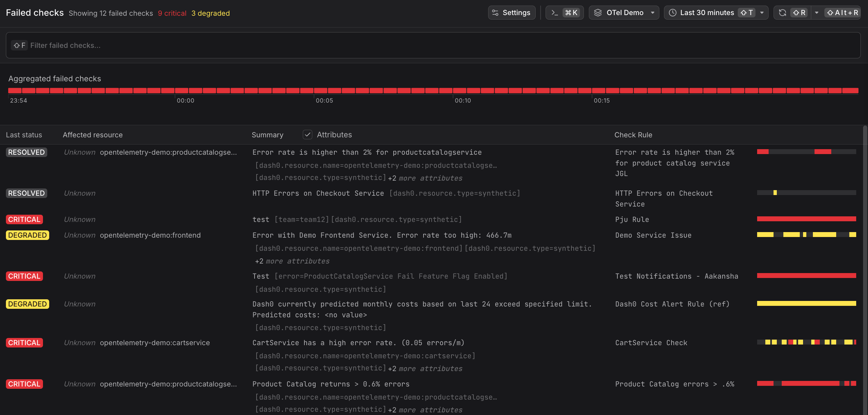Select RESOLVED badge for productcatalogservice error rate
This screenshot has height=415, width=868.
[x=26, y=152]
